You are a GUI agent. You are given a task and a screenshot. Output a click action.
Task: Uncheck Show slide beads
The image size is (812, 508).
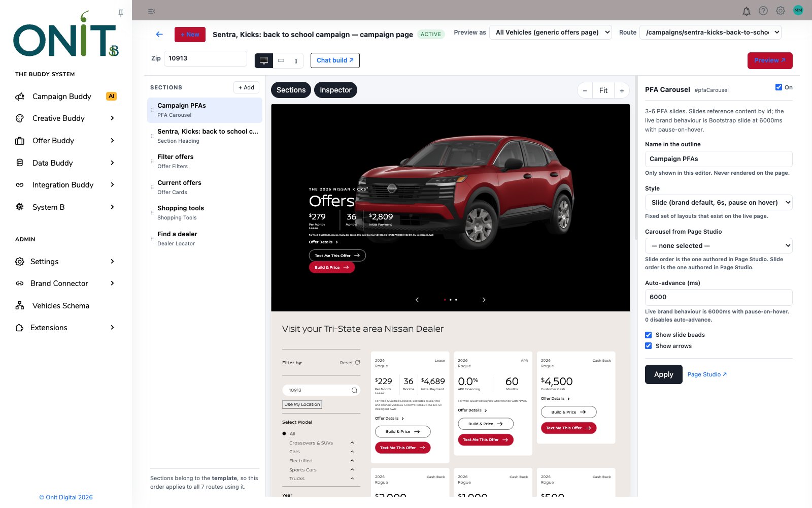[x=648, y=335]
